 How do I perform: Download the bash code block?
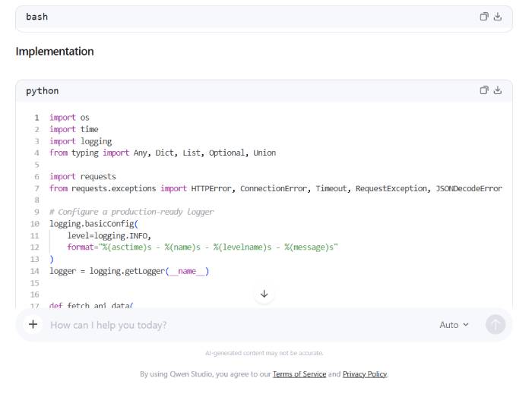pos(497,17)
